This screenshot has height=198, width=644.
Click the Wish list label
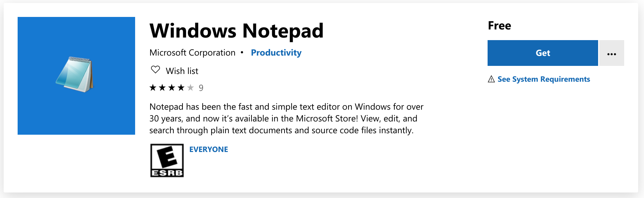(x=182, y=71)
